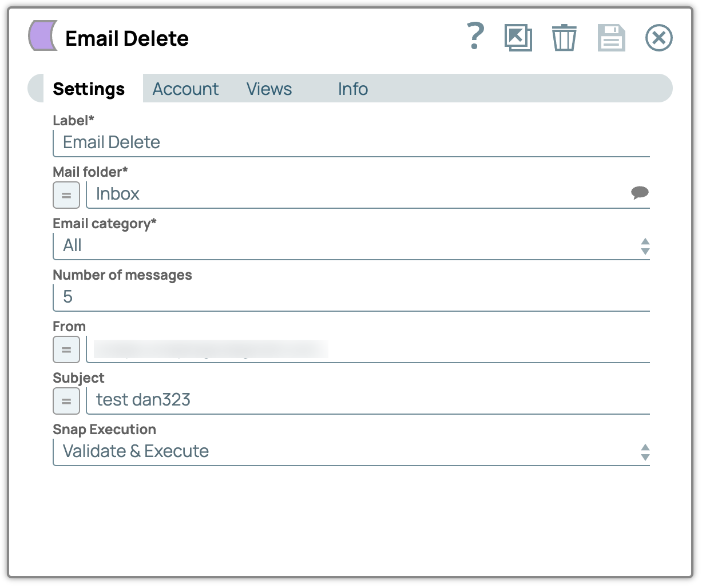706x588 pixels.
Task: Toggle expression button for From field
Action: (66, 349)
